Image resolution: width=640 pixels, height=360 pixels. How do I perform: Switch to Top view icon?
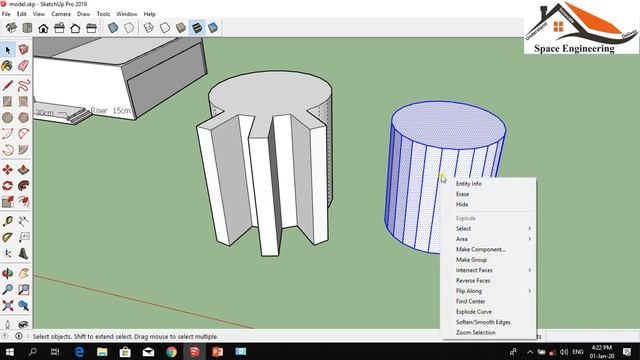click(x=27, y=28)
